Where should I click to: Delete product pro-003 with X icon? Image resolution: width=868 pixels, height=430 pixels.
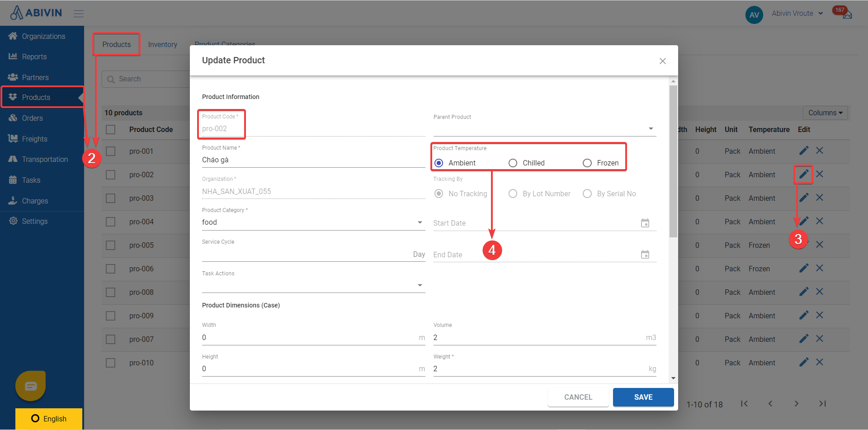[x=820, y=198]
